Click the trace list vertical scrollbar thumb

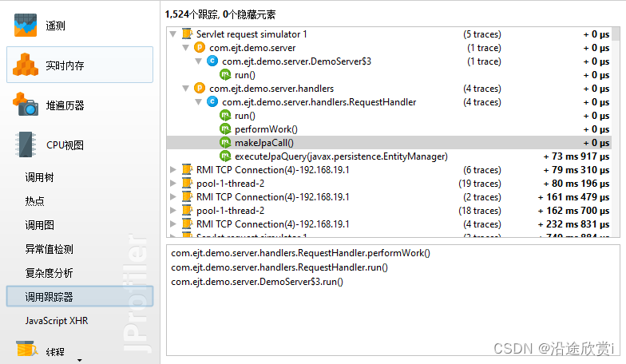tap(616, 34)
